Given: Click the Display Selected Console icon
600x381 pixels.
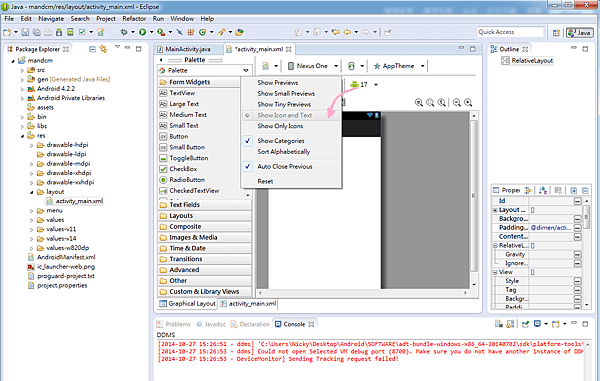Looking at the screenshot, I should [x=537, y=324].
